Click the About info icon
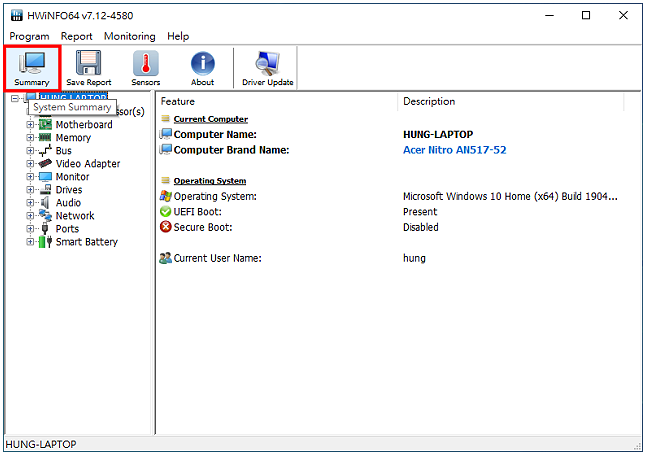647x456 pixels. 203,63
